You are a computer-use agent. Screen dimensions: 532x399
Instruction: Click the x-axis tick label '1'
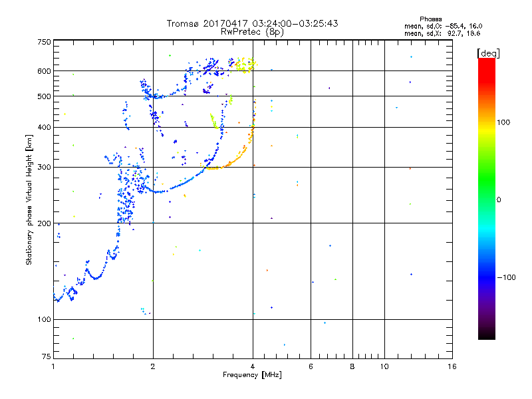53,366
